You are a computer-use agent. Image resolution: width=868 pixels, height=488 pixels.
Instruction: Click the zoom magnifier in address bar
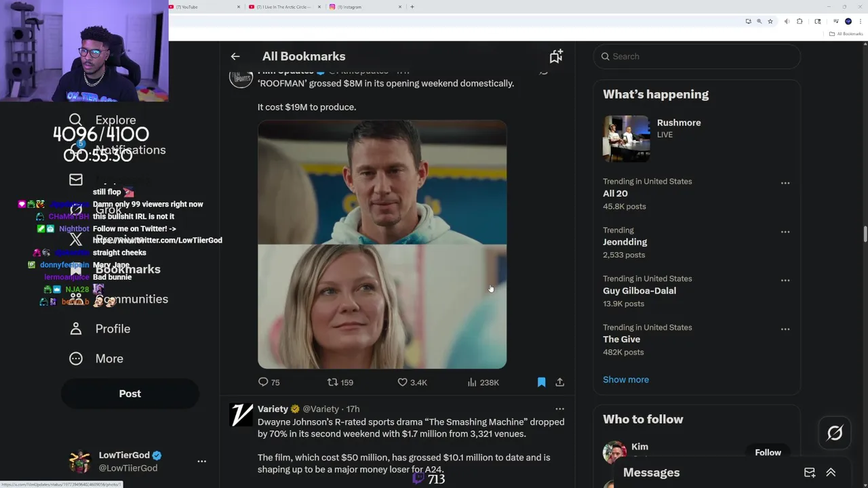click(x=759, y=22)
